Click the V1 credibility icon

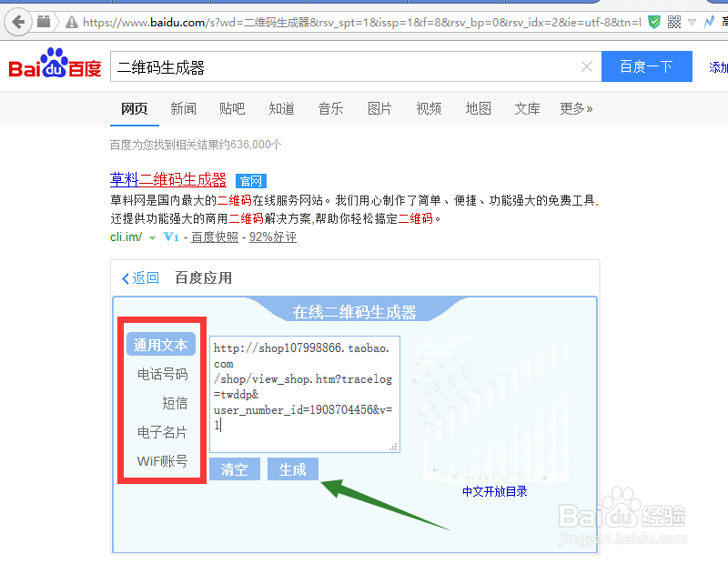[171, 237]
